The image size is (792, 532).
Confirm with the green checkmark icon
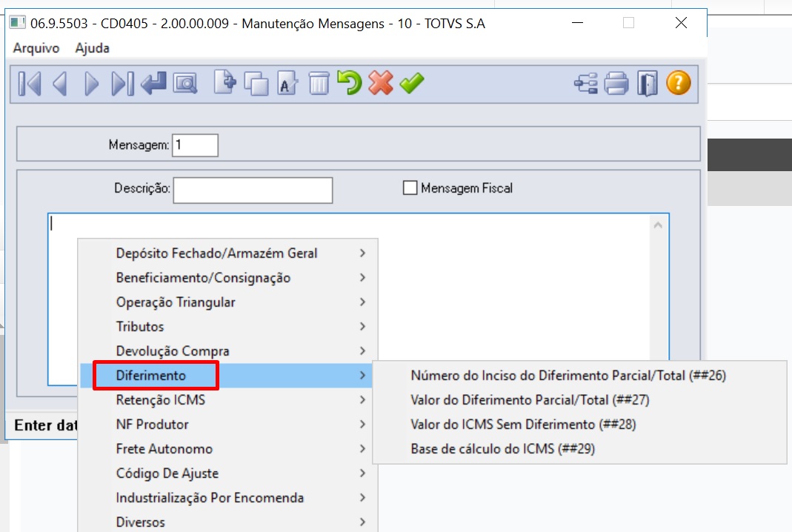pyautogui.click(x=412, y=84)
